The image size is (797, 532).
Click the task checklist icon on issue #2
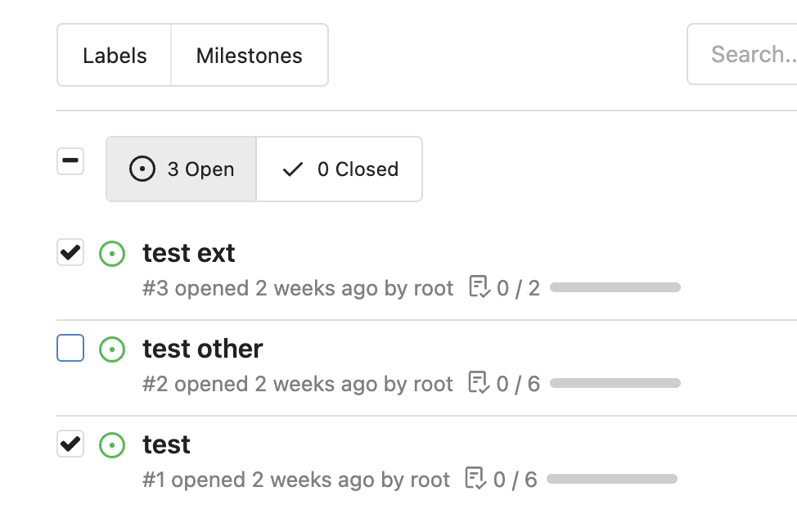point(479,382)
